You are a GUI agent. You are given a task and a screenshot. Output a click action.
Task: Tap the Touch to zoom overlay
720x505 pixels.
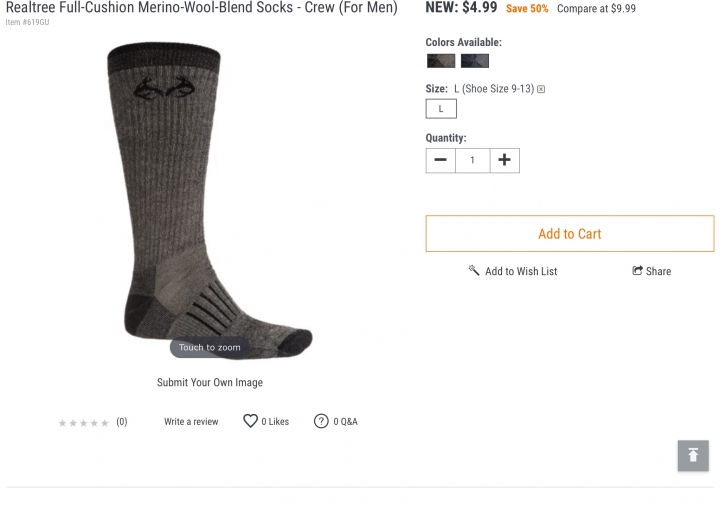click(209, 348)
